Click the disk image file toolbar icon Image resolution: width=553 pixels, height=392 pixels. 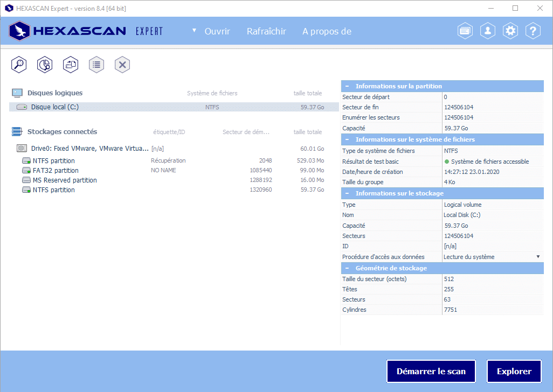click(x=71, y=65)
